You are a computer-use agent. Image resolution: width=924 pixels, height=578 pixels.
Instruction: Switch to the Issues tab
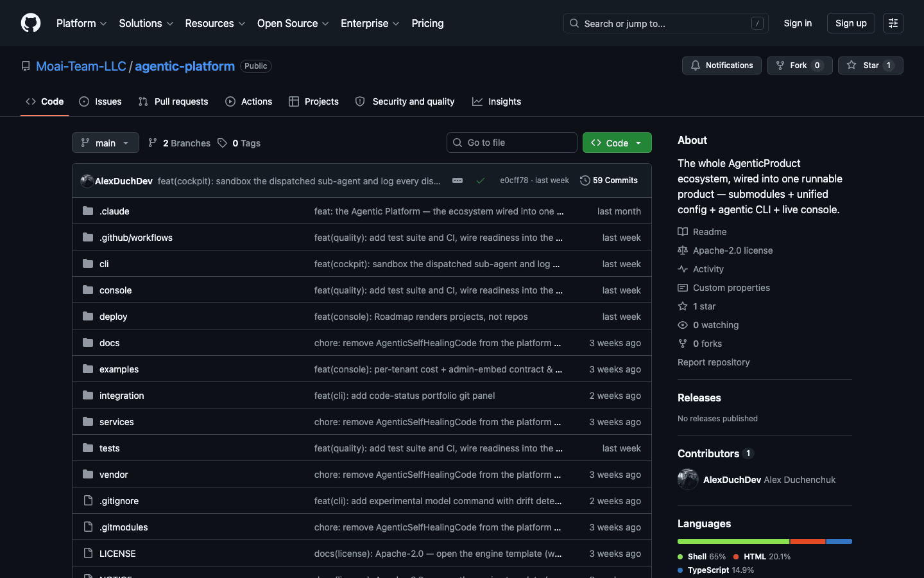(100, 101)
